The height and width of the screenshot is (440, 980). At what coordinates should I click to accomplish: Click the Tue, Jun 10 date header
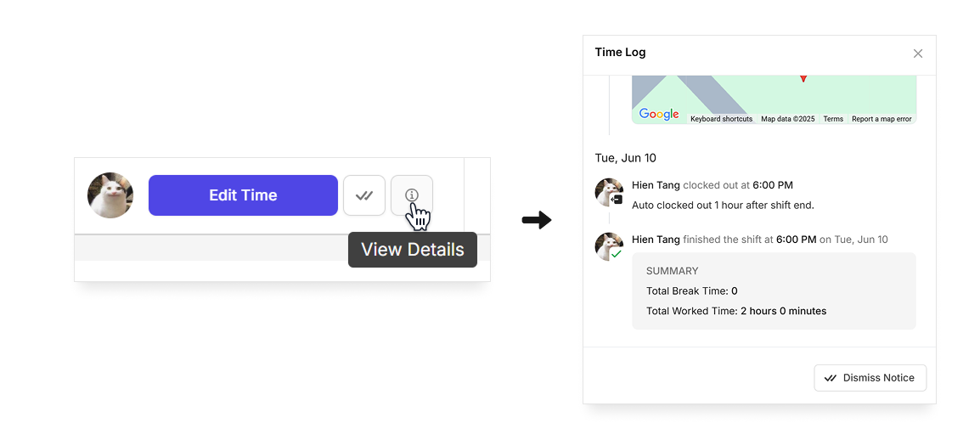[x=625, y=158]
